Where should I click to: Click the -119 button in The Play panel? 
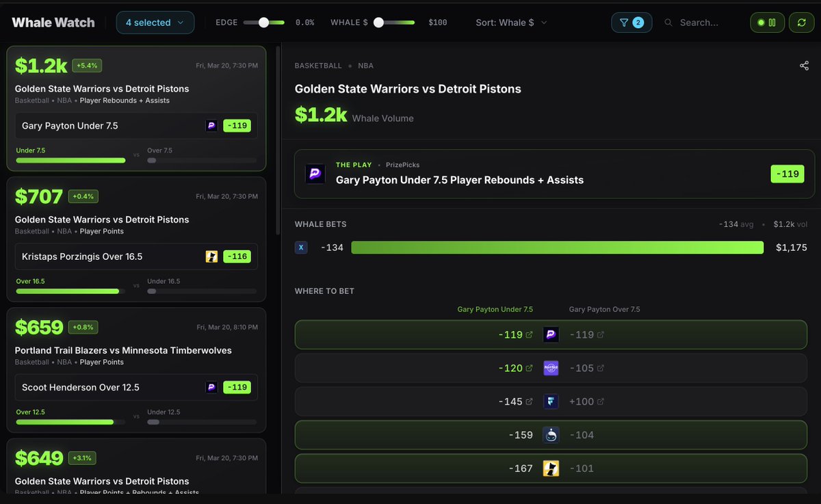(787, 174)
